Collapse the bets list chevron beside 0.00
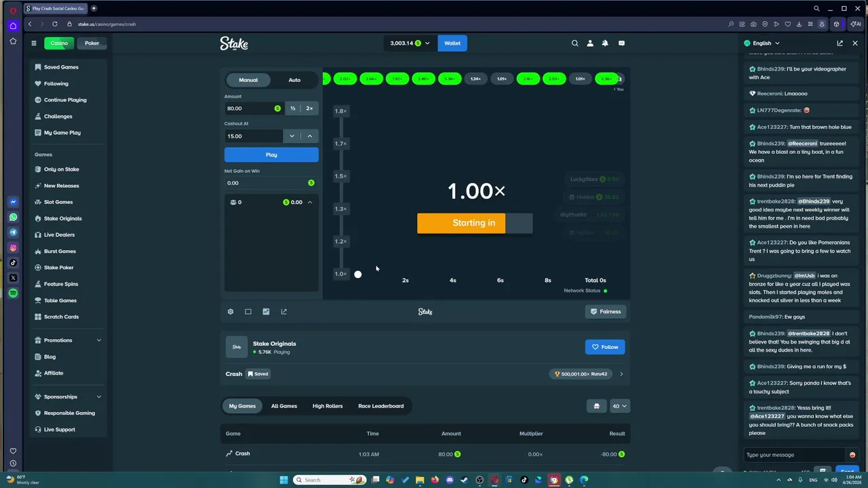 310,202
